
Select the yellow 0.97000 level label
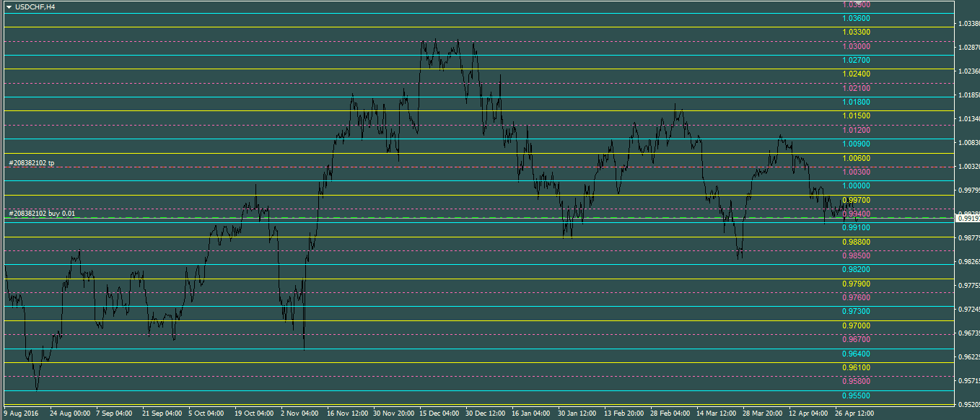(x=855, y=325)
